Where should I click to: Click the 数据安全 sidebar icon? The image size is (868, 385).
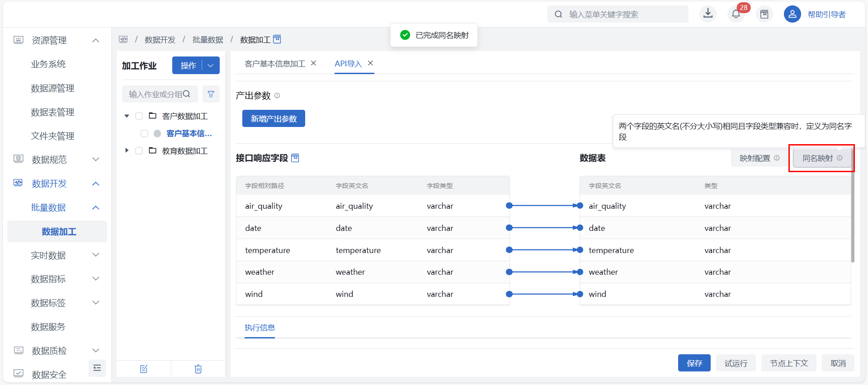(x=18, y=373)
